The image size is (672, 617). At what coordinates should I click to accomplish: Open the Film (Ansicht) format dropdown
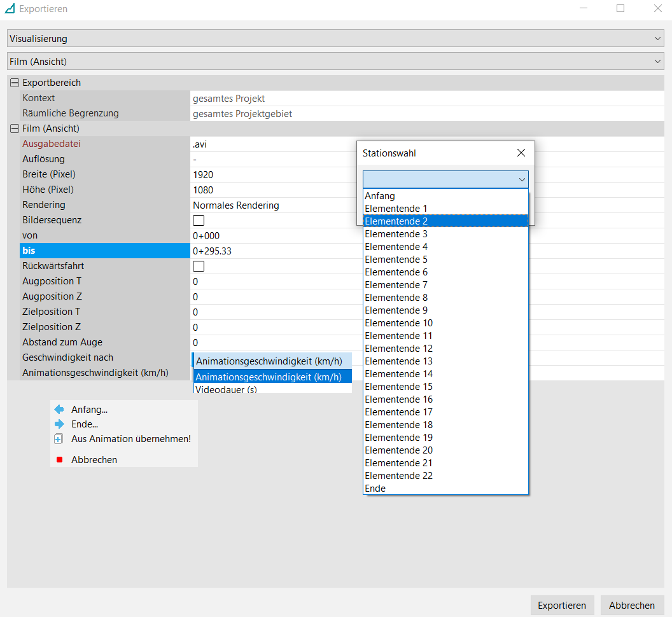pyautogui.click(x=335, y=61)
